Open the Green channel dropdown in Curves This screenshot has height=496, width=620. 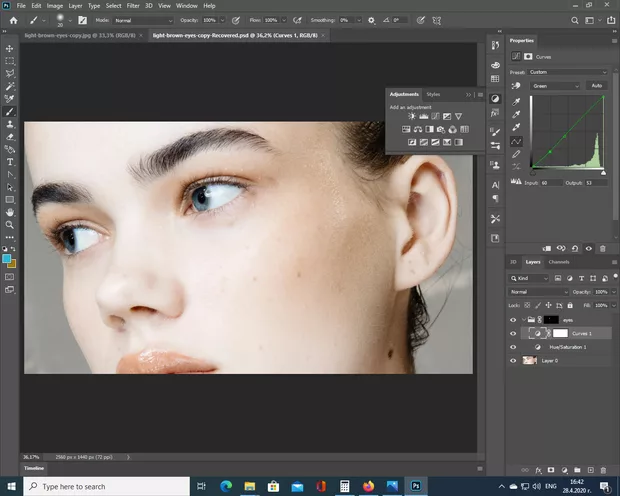click(554, 86)
